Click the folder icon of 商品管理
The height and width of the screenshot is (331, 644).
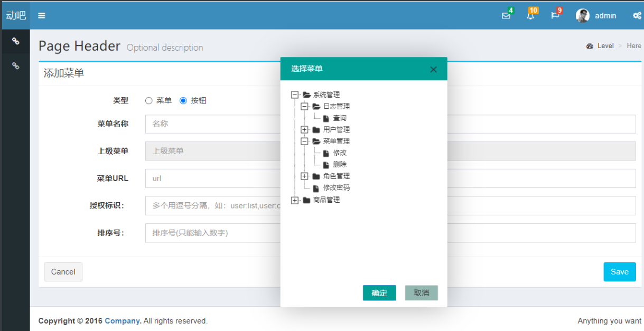(306, 200)
